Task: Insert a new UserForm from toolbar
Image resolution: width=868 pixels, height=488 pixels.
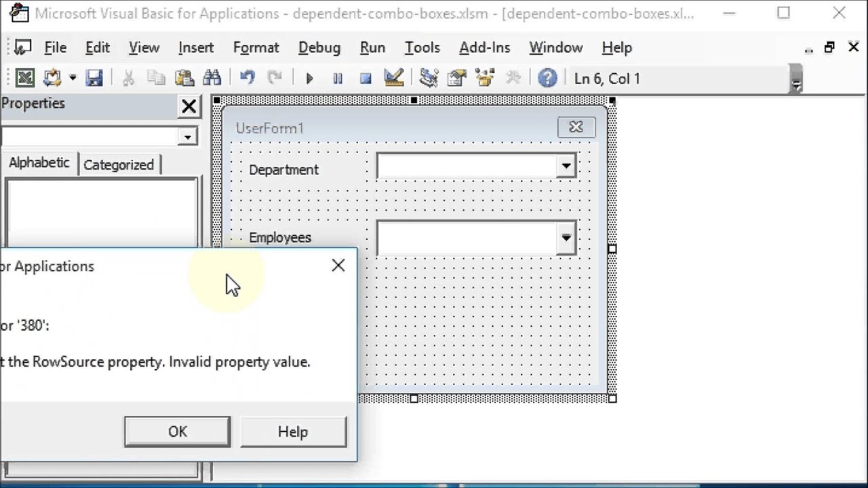Action: tap(52, 78)
